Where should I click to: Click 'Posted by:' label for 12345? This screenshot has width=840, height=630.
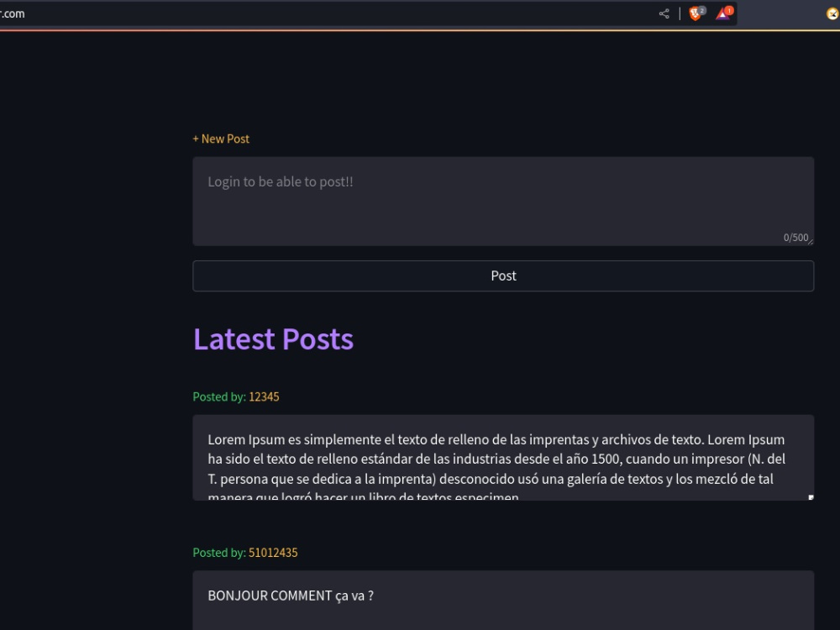(x=219, y=397)
